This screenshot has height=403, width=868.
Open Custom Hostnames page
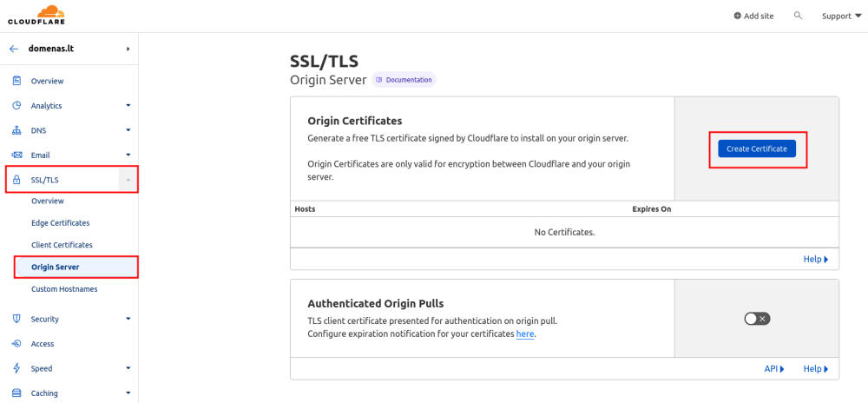point(64,289)
